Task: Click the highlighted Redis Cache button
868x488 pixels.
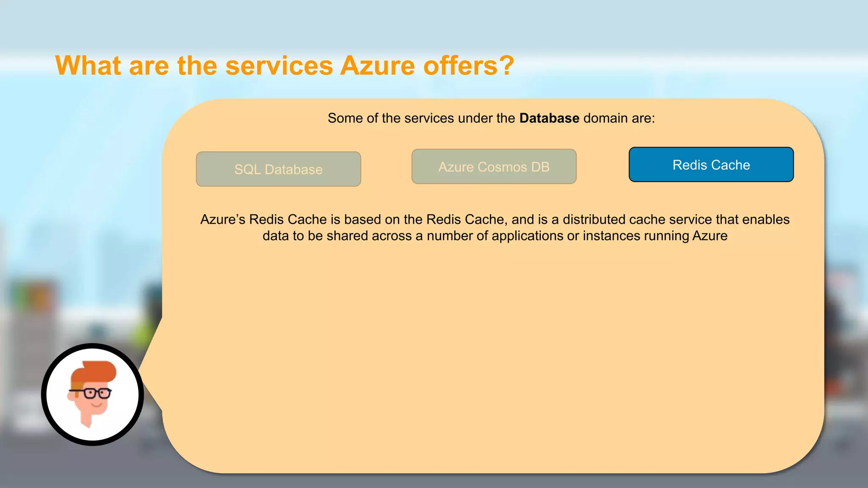Action: tap(711, 164)
